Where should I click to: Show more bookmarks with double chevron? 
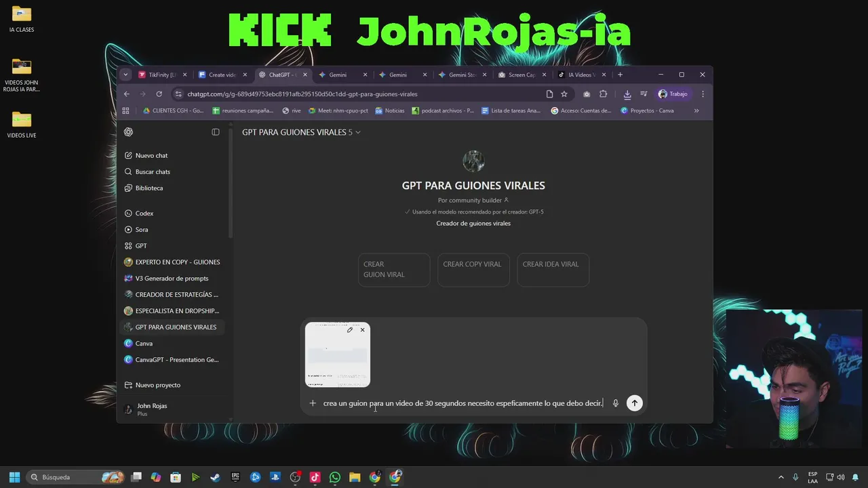click(696, 110)
